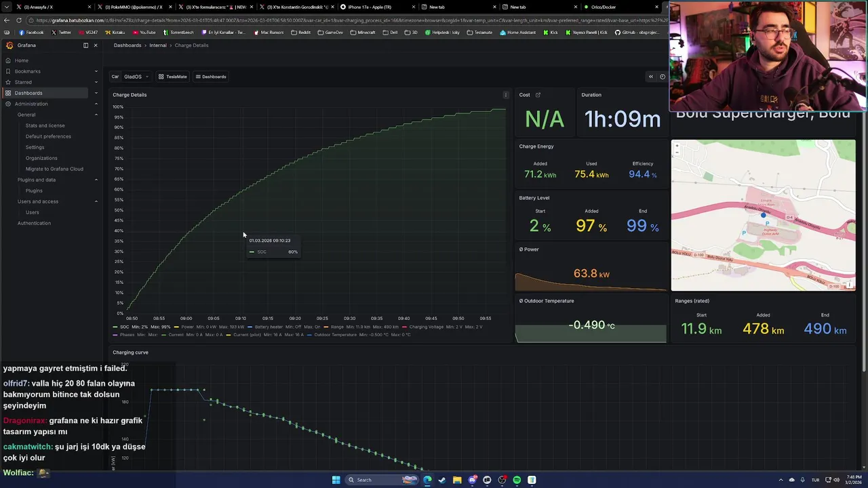Open Spotify from the taskbar
868x488 pixels.
(x=517, y=480)
